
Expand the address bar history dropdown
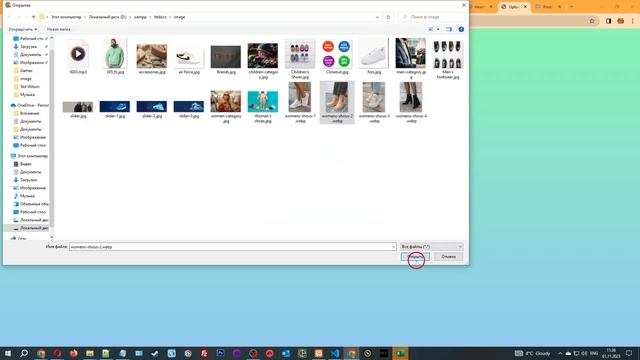click(377, 17)
